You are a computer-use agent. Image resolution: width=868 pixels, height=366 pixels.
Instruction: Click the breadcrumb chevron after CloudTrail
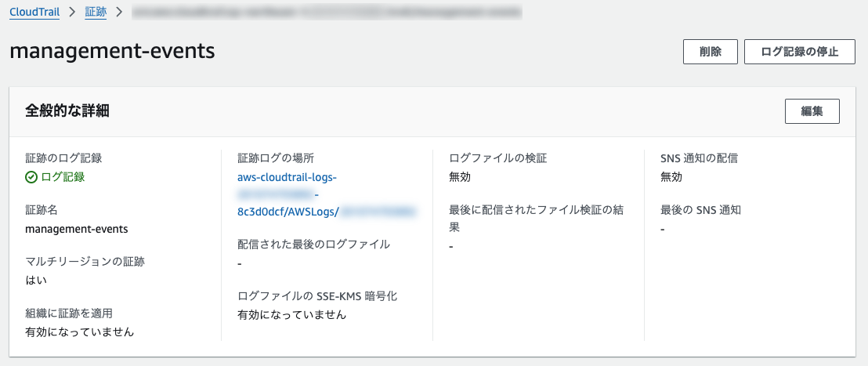click(x=73, y=13)
